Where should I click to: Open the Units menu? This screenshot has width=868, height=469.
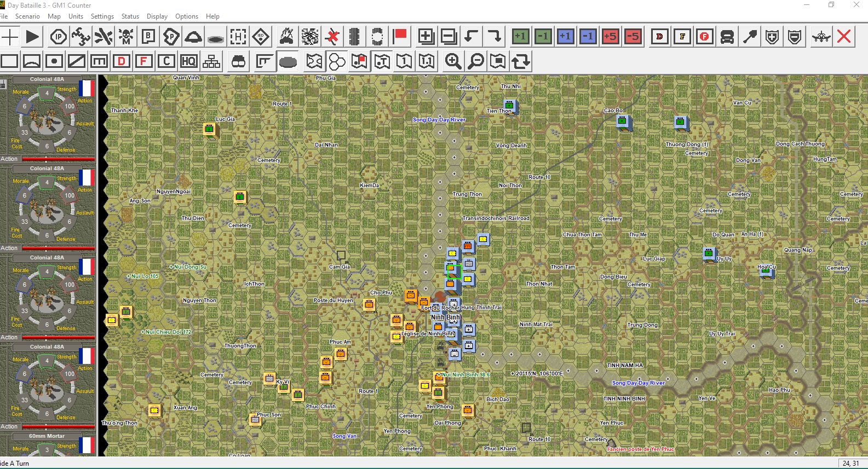point(76,16)
